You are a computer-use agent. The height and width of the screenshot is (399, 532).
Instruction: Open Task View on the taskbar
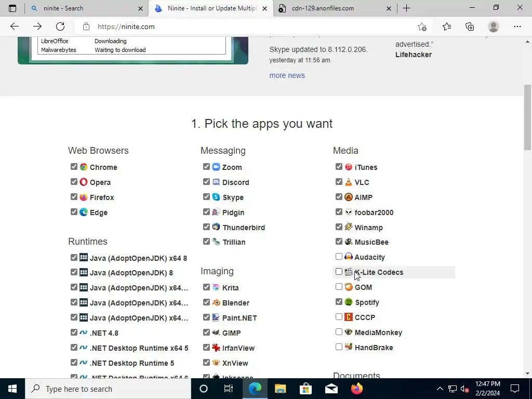pos(229,389)
